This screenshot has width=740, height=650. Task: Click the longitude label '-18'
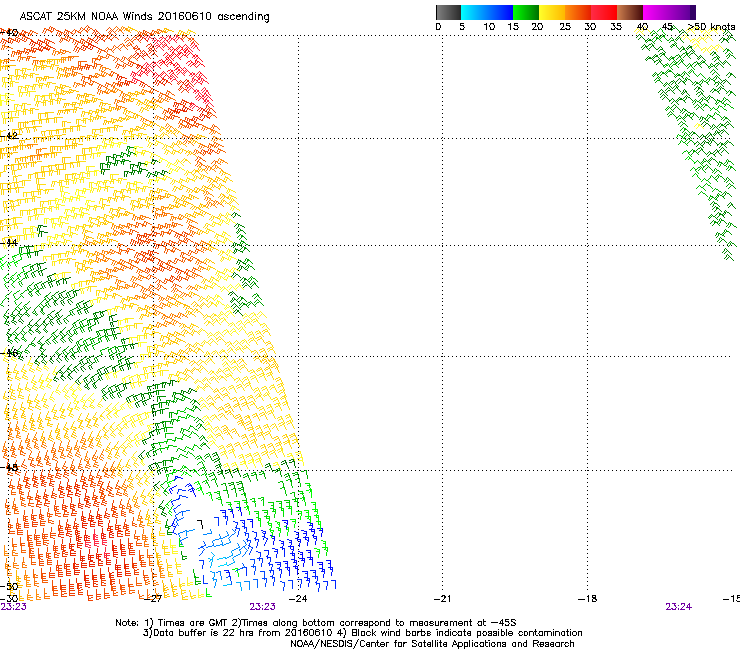coord(587,599)
